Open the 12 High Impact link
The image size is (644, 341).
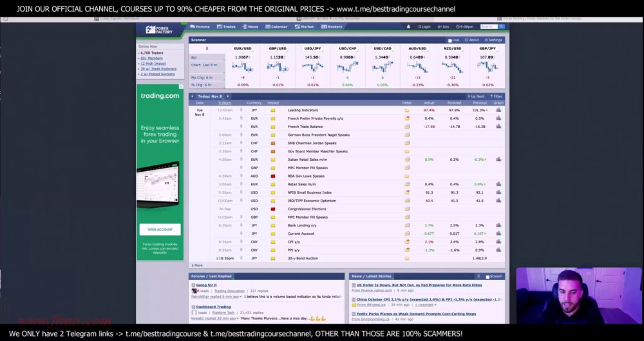click(153, 64)
